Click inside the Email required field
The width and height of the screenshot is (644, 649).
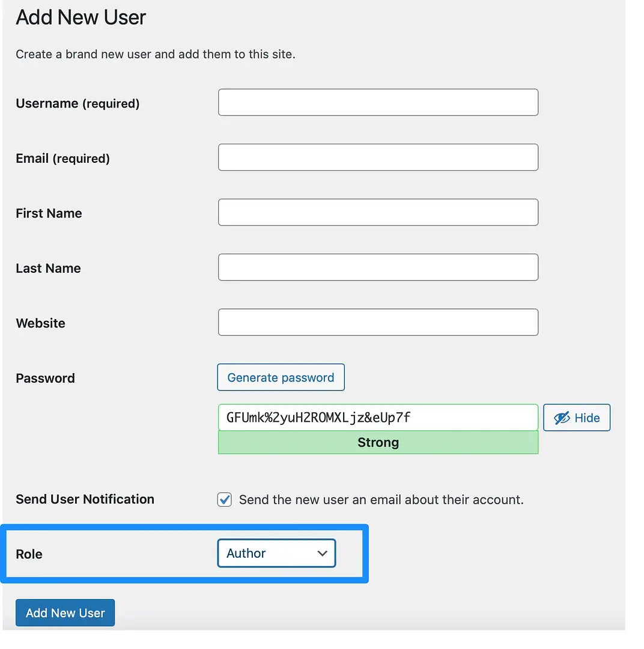click(x=378, y=157)
